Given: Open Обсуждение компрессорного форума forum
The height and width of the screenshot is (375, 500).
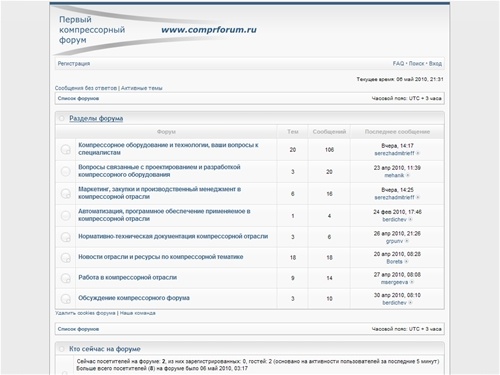Looking at the screenshot, I should (x=134, y=298).
